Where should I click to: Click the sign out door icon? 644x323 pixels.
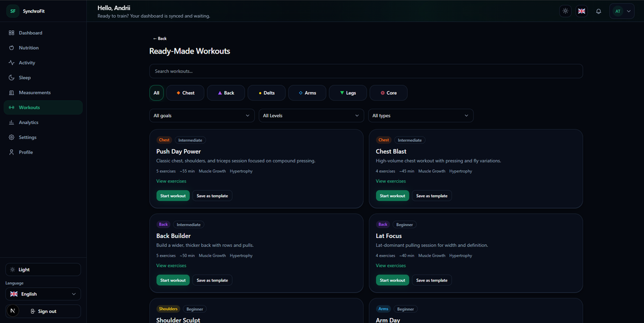coord(33,312)
